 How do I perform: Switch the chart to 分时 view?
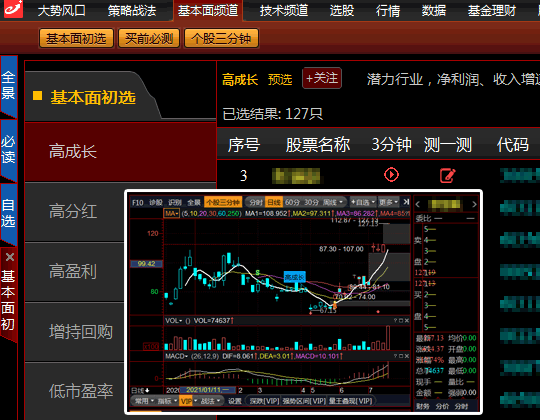tap(256, 202)
